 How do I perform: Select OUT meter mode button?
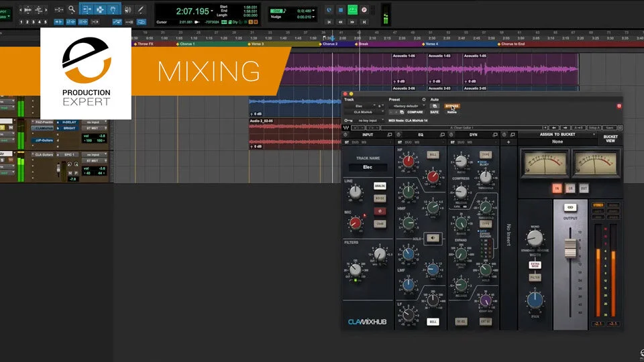tap(584, 188)
